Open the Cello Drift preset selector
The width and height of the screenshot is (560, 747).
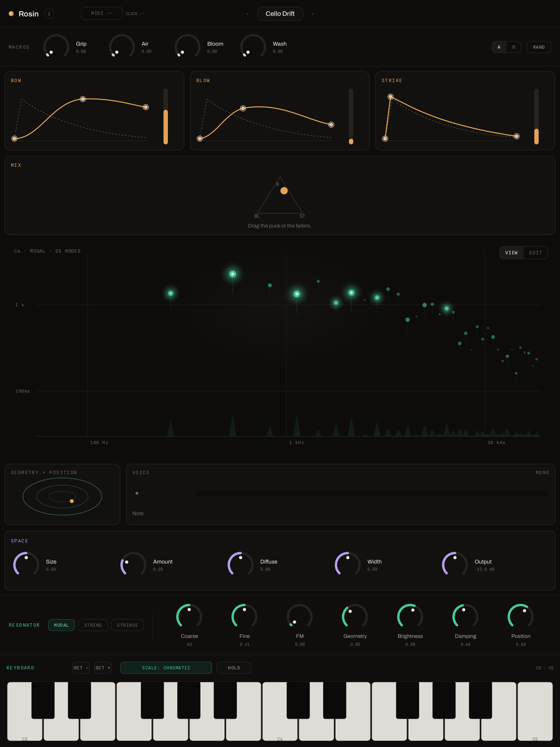pos(280,14)
